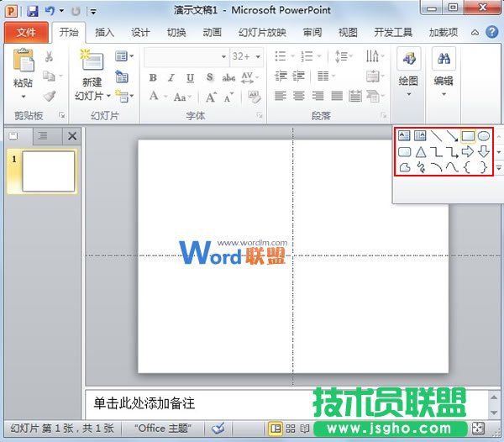Pick the Isosceles Triangle shape
This screenshot has width=504, height=442.
(x=420, y=151)
